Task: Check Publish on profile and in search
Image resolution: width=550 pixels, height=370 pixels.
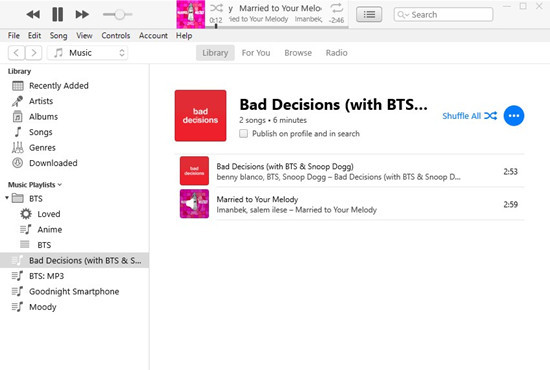Action: pyautogui.click(x=243, y=134)
